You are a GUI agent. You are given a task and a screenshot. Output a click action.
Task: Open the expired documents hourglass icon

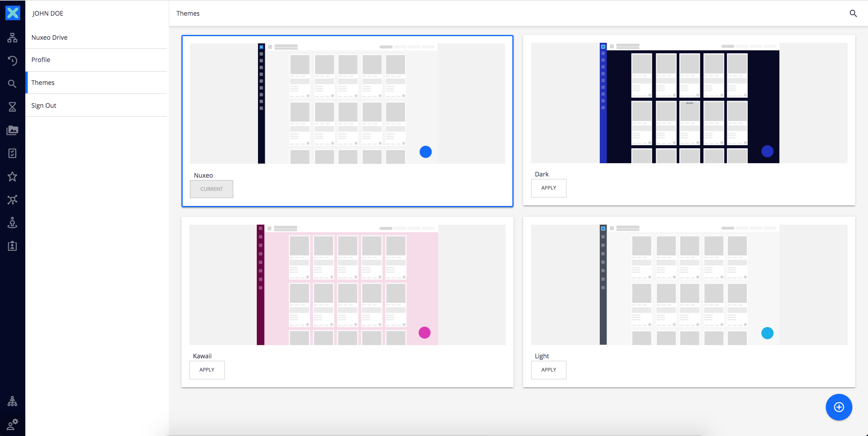coord(12,107)
